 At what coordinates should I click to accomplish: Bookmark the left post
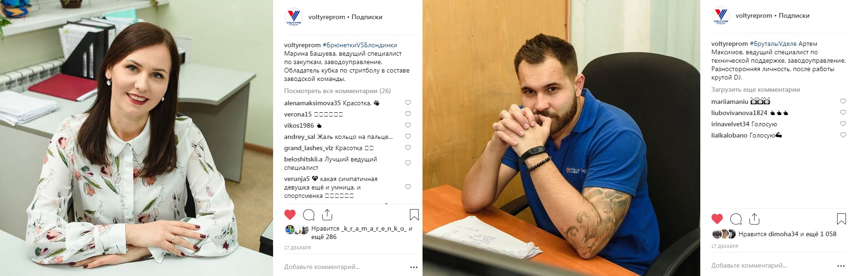click(414, 215)
